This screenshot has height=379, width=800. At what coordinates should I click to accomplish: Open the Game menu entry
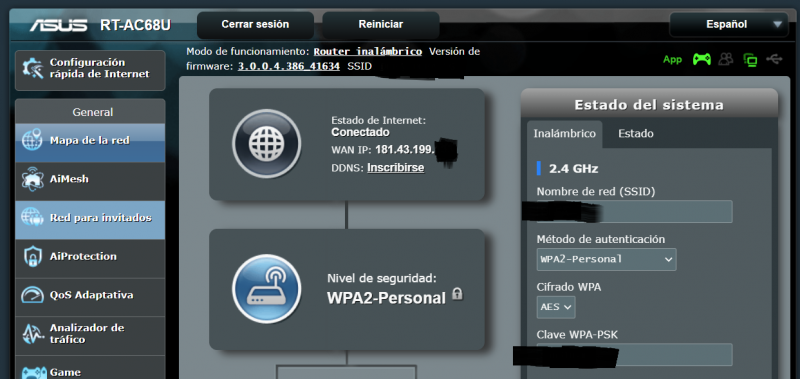[x=90, y=368]
